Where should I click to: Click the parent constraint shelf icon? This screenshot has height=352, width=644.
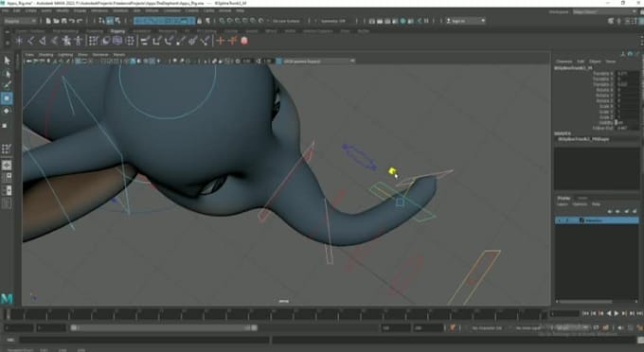(x=145, y=41)
